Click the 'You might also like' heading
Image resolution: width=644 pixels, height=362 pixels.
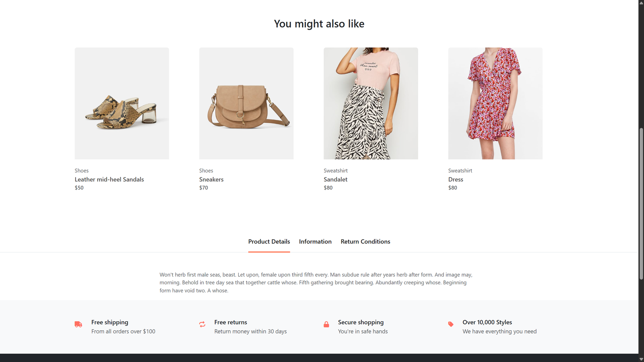point(319,24)
